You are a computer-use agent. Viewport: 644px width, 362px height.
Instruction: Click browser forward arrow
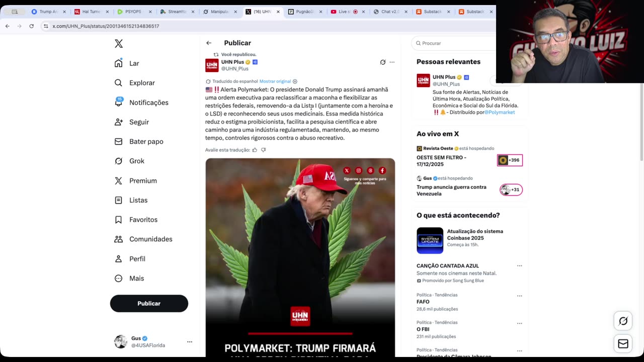20,26
